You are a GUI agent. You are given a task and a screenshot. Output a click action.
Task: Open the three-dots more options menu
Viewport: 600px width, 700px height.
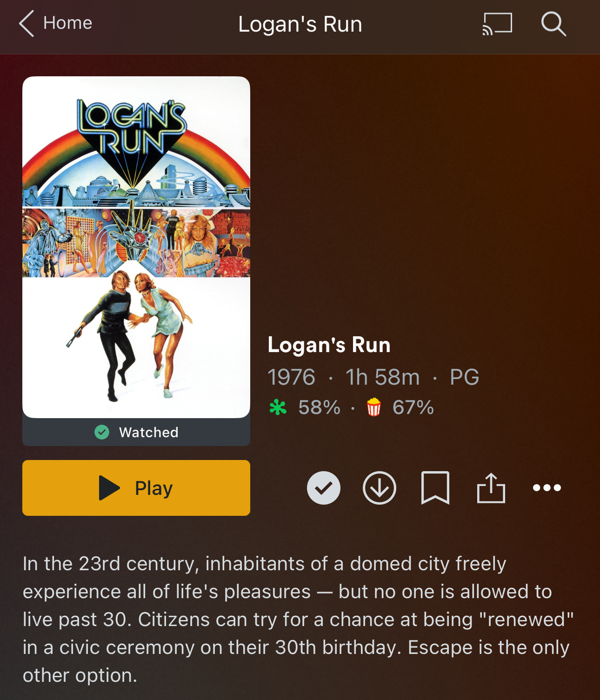click(x=547, y=488)
